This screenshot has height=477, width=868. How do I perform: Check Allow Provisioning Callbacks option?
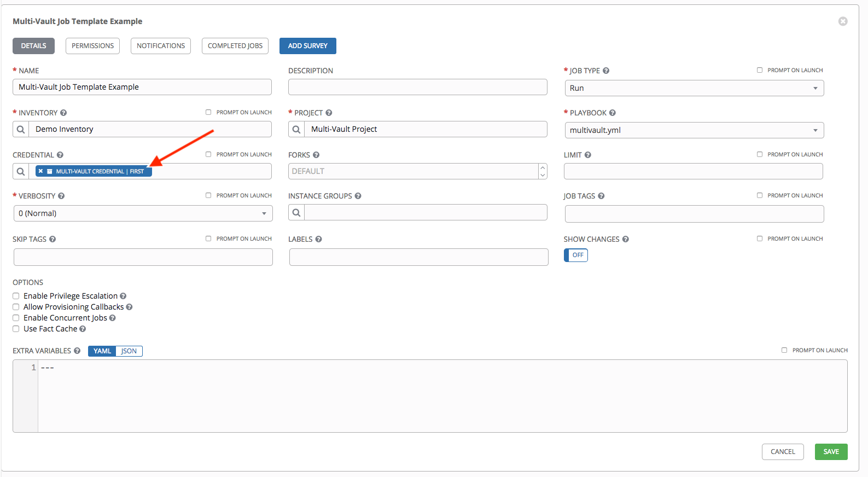coord(16,307)
